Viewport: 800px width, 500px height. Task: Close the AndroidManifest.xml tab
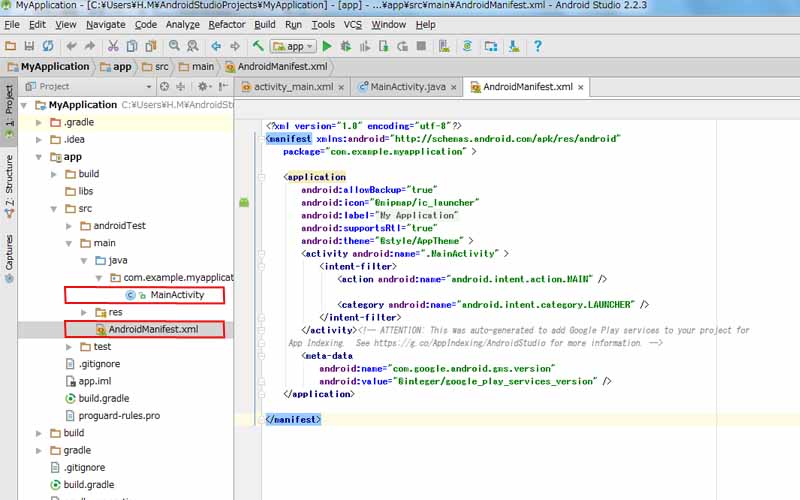pyautogui.click(x=581, y=87)
